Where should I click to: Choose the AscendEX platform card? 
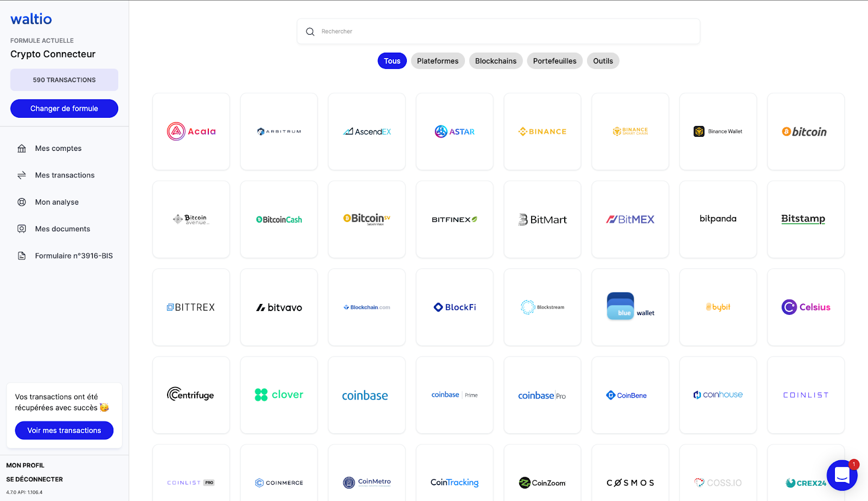pyautogui.click(x=367, y=131)
